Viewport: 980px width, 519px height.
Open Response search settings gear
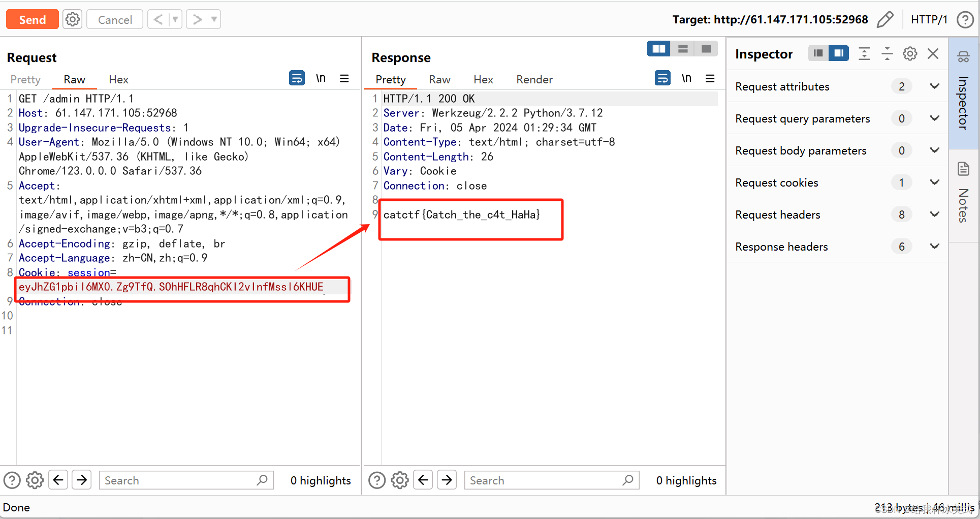tap(400, 480)
